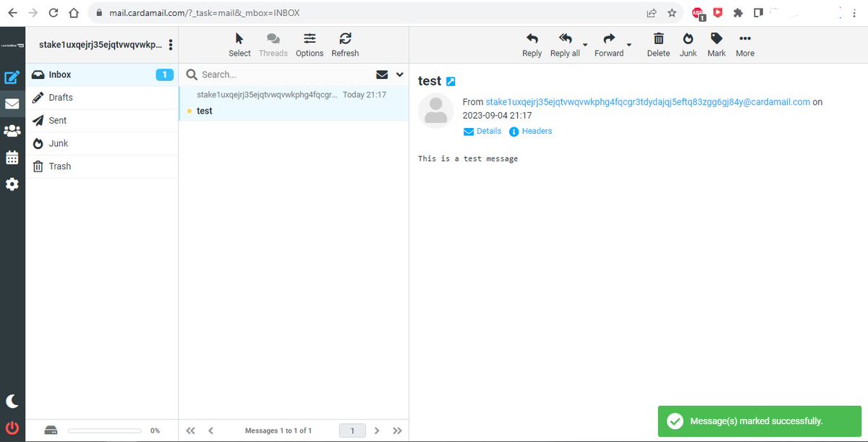The image size is (868, 442).
Task: Go to next page of messages
Action: coord(377,430)
